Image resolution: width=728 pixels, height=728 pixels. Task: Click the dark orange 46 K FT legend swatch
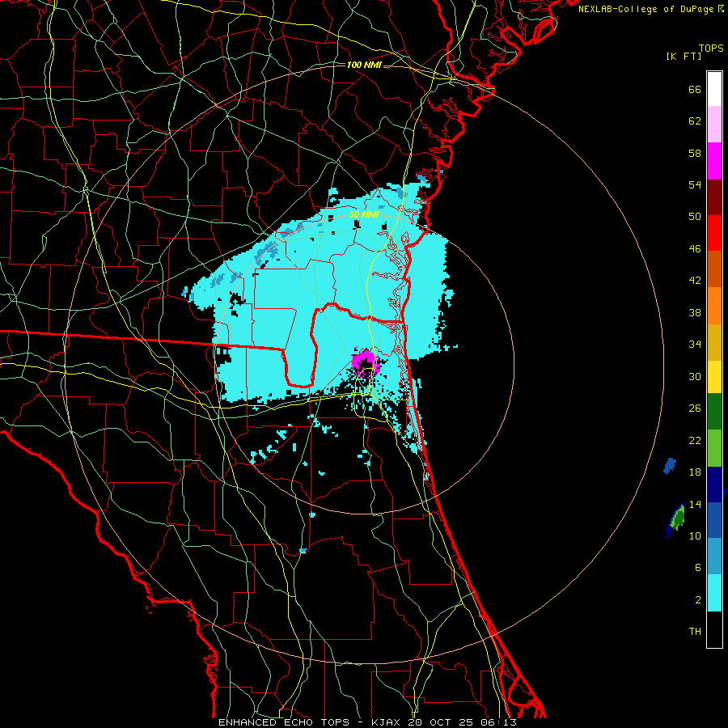point(714,269)
